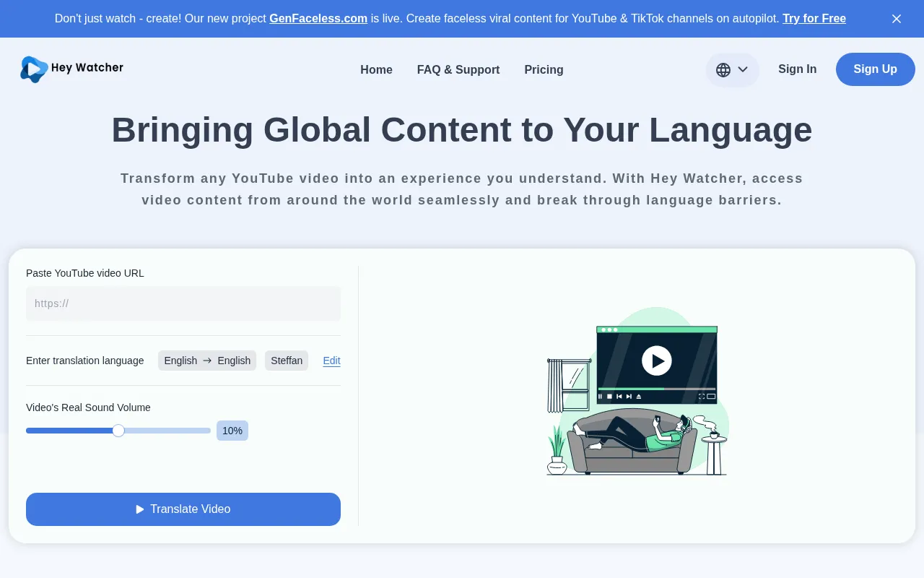Image resolution: width=924 pixels, height=578 pixels.
Task: Click the sound volume slider handle
Action: [x=118, y=431]
